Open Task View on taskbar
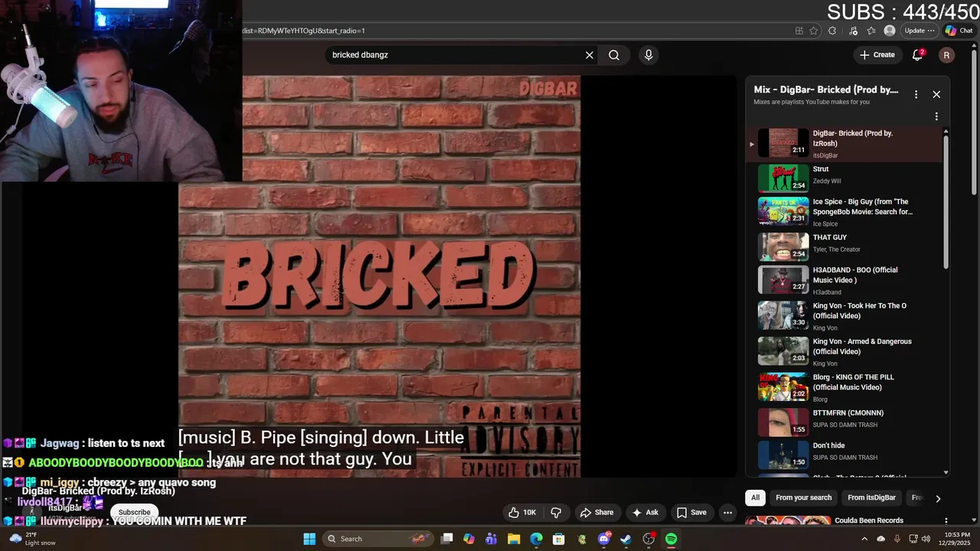 (447, 539)
